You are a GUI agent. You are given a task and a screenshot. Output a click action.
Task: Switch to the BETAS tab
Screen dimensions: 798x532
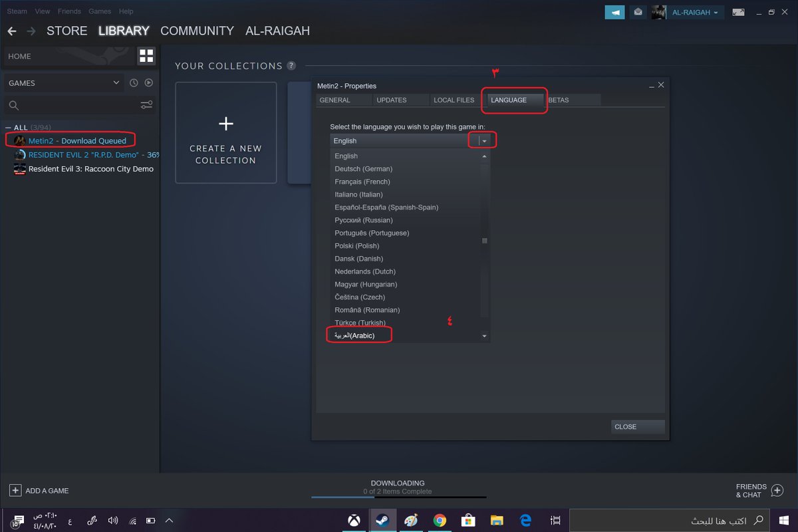click(x=573, y=100)
